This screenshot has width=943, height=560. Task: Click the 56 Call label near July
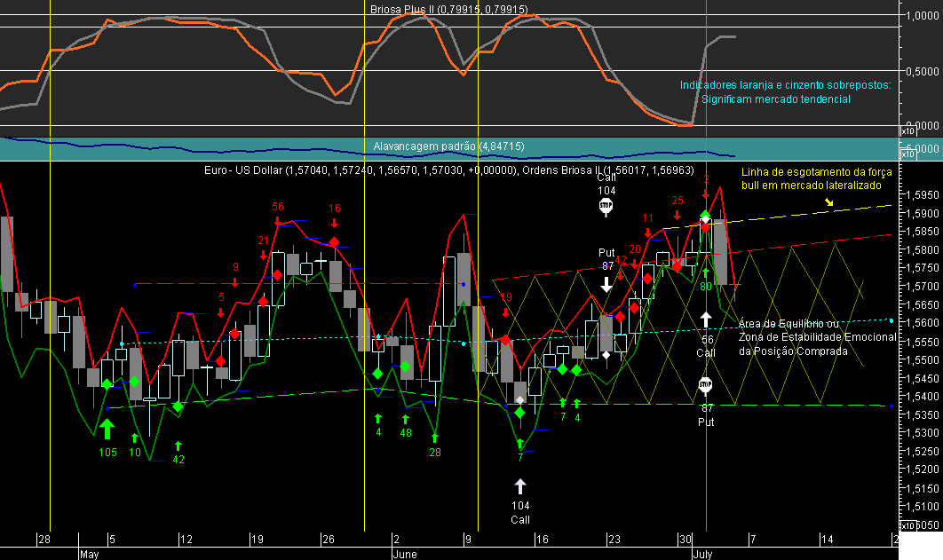click(706, 346)
